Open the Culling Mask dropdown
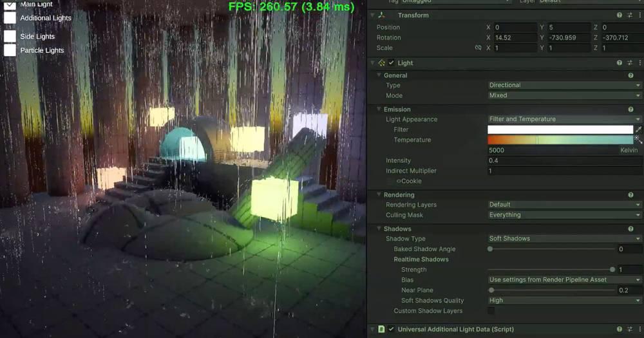The height and width of the screenshot is (338, 644). [565, 215]
